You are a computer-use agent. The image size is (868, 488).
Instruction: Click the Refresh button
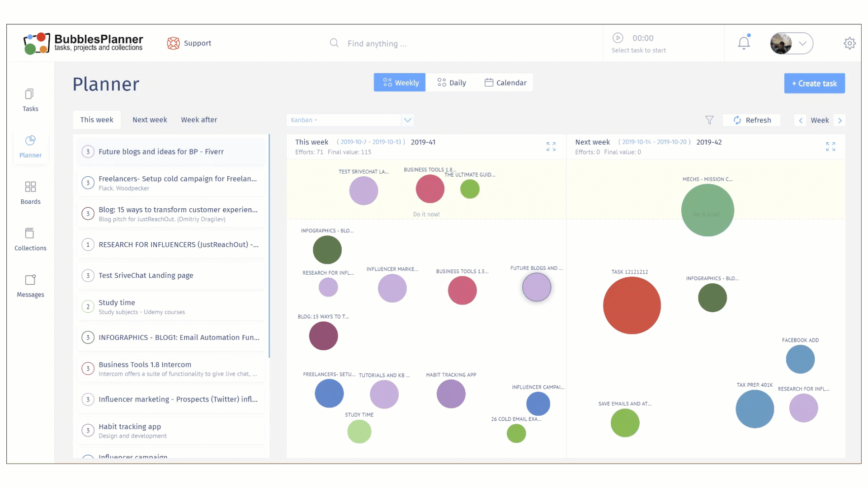[751, 120]
